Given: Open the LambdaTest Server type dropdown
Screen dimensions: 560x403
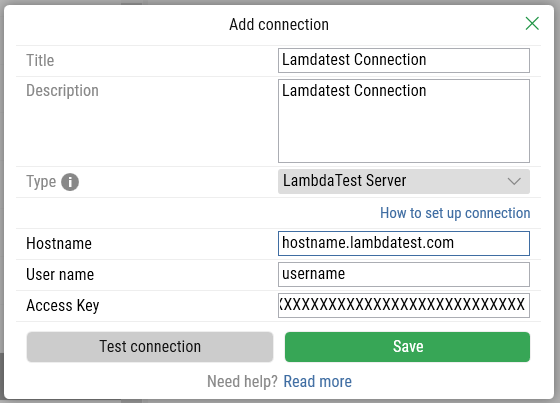Looking at the screenshot, I should [x=404, y=181].
